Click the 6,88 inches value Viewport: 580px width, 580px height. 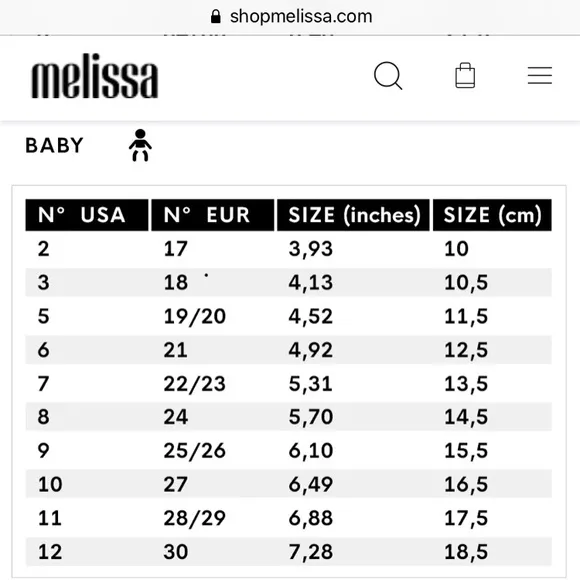pos(311,518)
